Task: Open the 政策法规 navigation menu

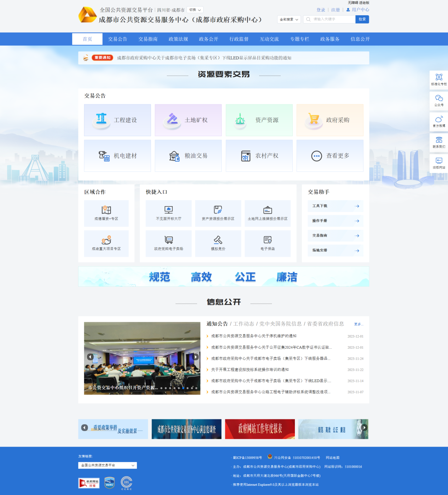Action: tap(178, 39)
